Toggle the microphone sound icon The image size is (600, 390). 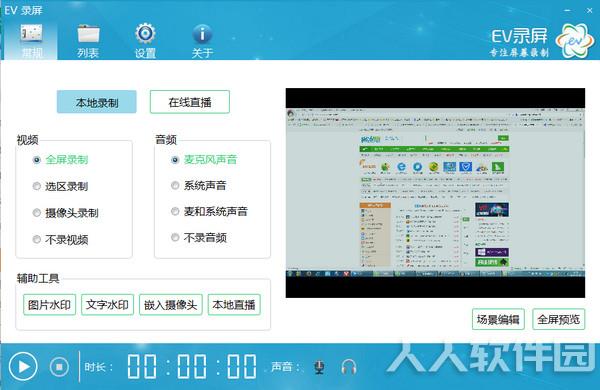[319, 367]
